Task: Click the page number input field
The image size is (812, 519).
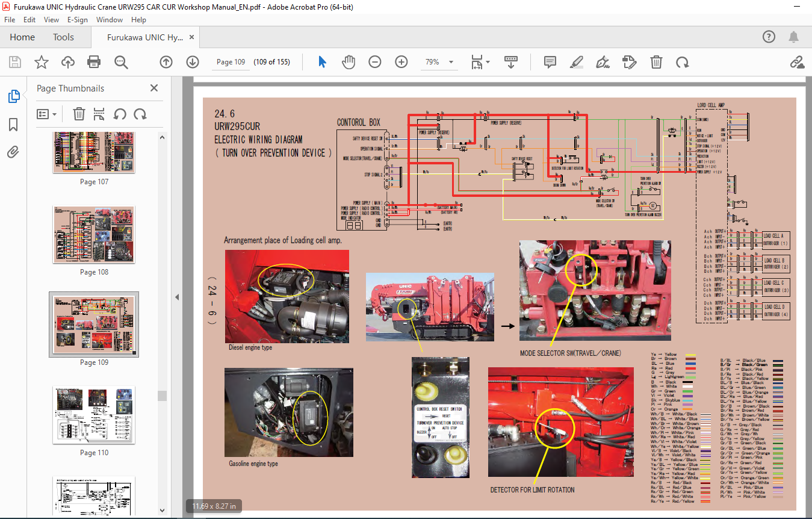Action: (231, 62)
